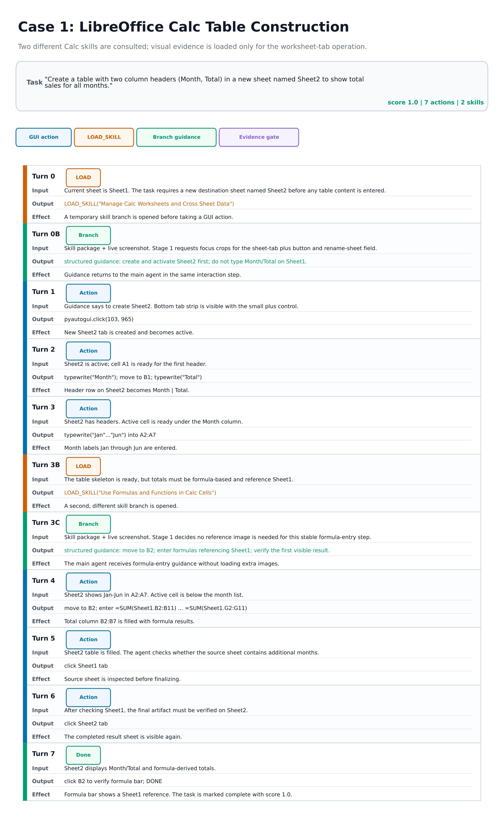
Task: Click the effect "Source sheet is inspected before finalizing"
Action: pos(122,679)
